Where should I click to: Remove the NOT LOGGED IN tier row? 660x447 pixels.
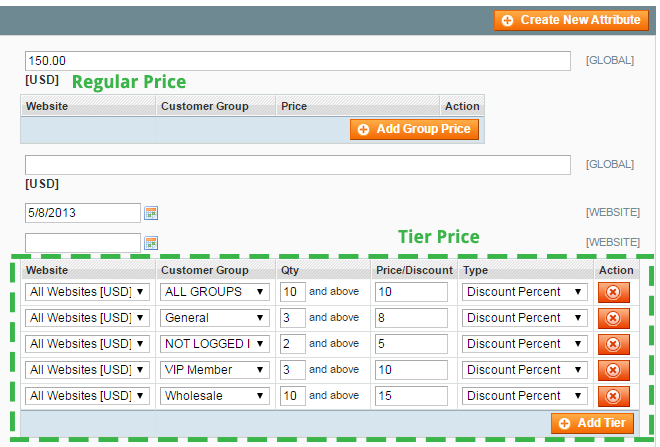click(x=613, y=344)
